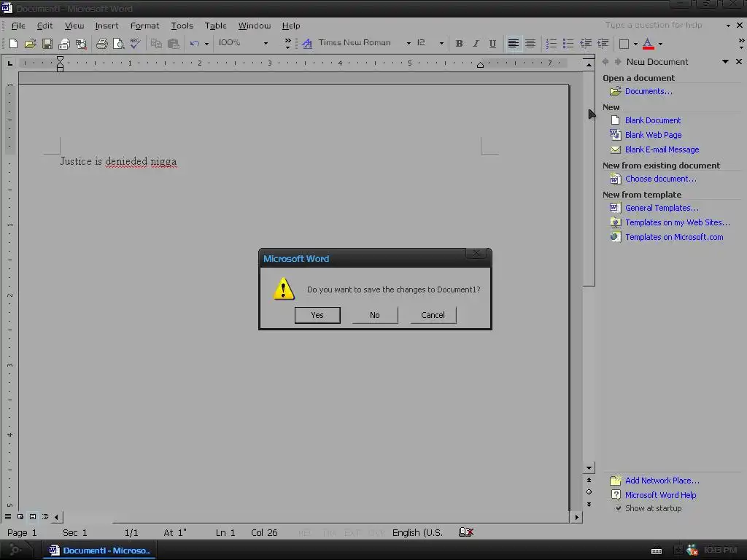The width and height of the screenshot is (747, 560).
Task: Open the font color dropdown arrow
Action: pos(660,44)
